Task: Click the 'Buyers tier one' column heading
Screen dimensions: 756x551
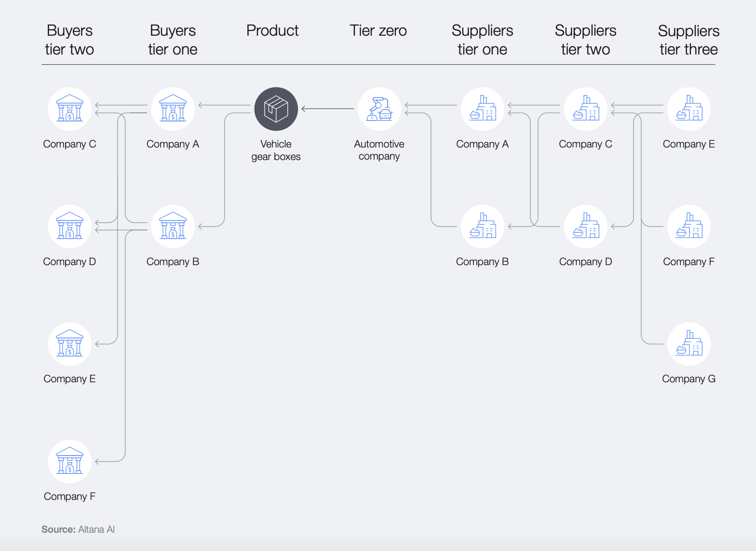Action: pyautogui.click(x=173, y=40)
